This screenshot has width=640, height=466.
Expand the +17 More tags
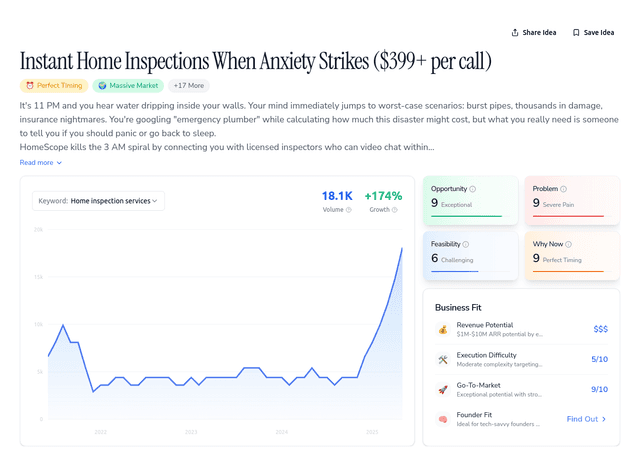coord(188,86)
